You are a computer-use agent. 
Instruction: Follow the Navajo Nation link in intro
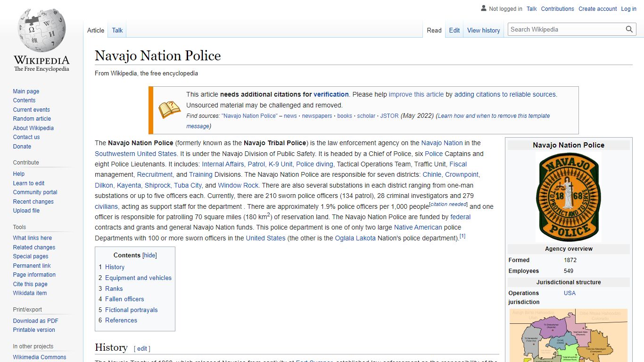click(x=442, y=143)
